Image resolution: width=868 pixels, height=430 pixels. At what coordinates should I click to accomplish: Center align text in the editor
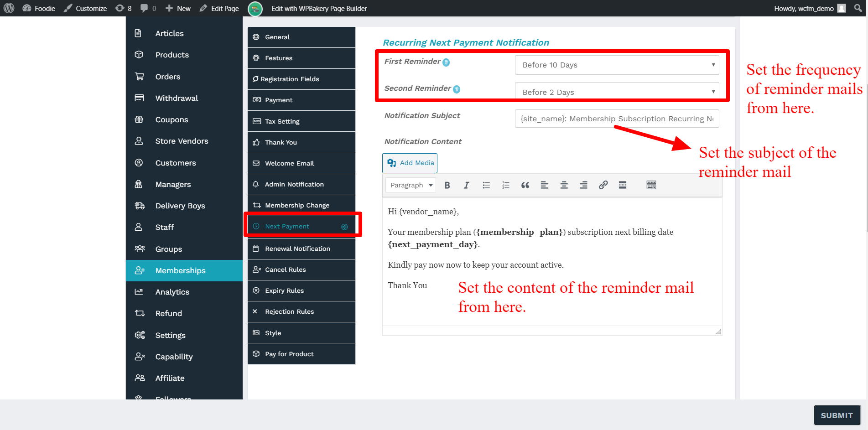tap(564, 185)
